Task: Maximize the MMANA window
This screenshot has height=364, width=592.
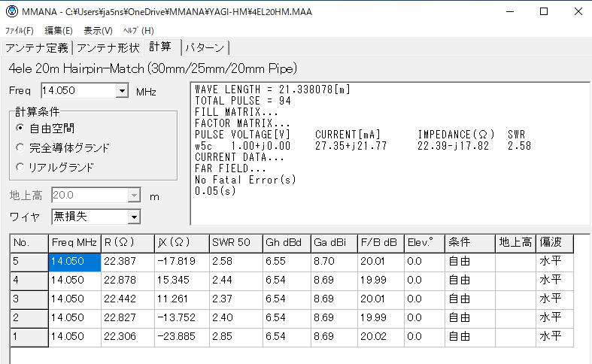Action: coord(544,12)
